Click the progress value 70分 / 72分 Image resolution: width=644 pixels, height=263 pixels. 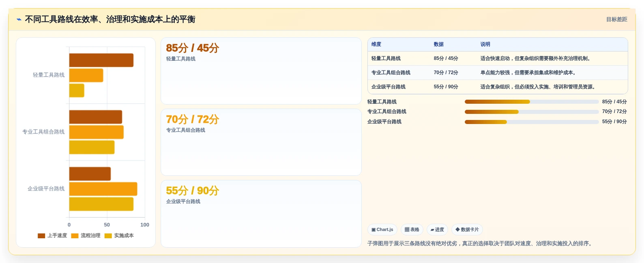[x=614, y=112]
